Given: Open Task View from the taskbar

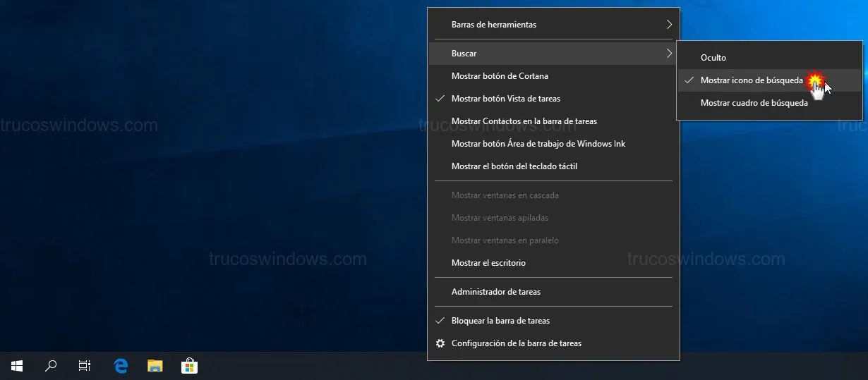Looking at the screenshot, I should (x=85, y=366).
